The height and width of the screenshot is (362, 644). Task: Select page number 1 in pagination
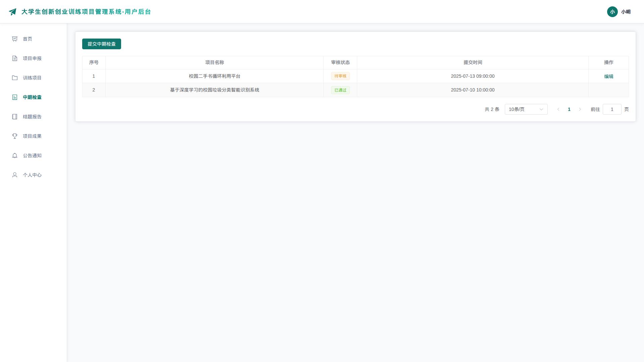(x=569, y=109)
